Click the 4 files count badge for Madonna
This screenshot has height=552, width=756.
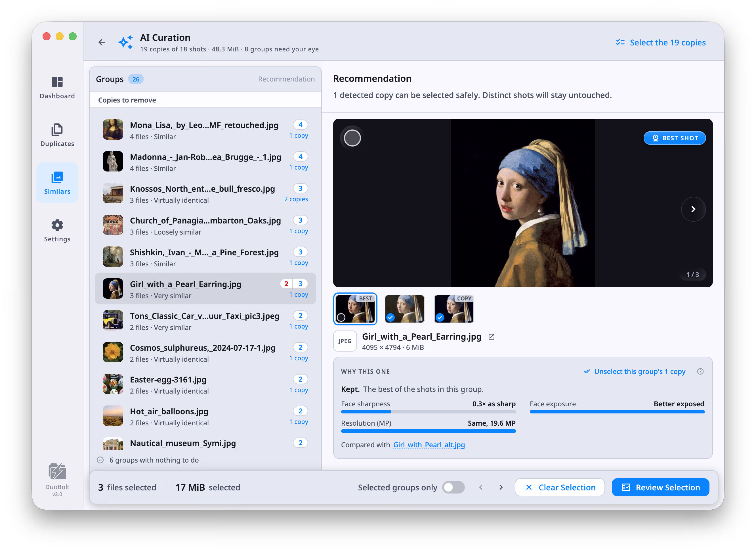tap(300, 157)
